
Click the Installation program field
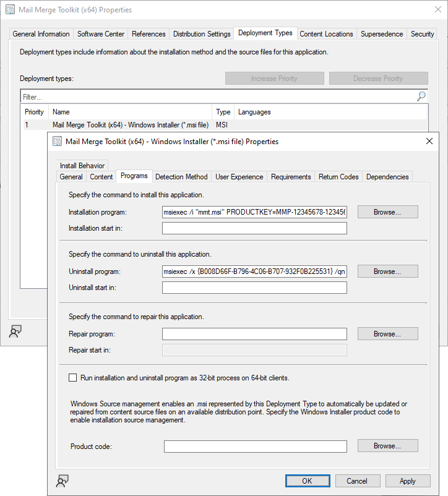point(254,212)
